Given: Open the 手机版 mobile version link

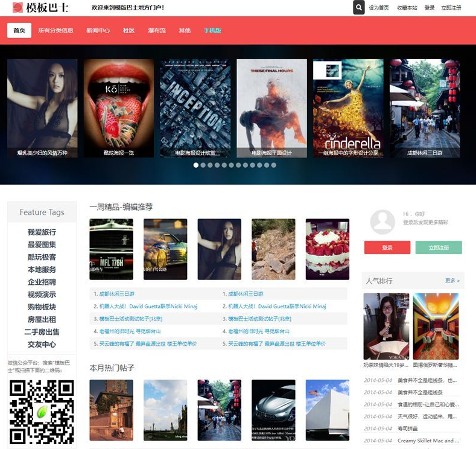Looking at the screenshot, I should tap(212, 30).
